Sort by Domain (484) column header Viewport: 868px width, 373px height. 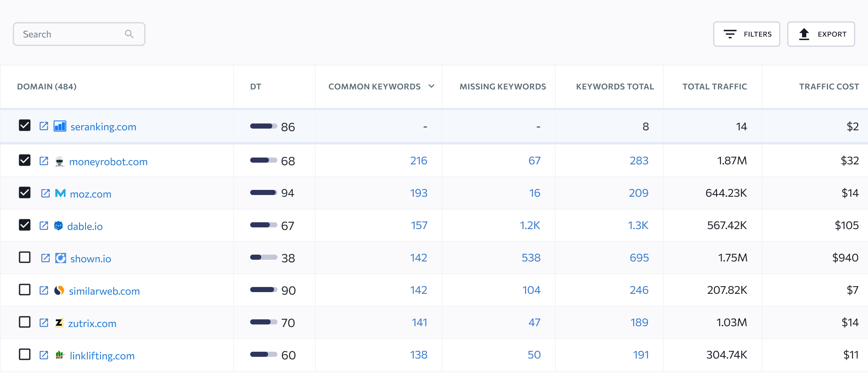click(x=47, y=86)
